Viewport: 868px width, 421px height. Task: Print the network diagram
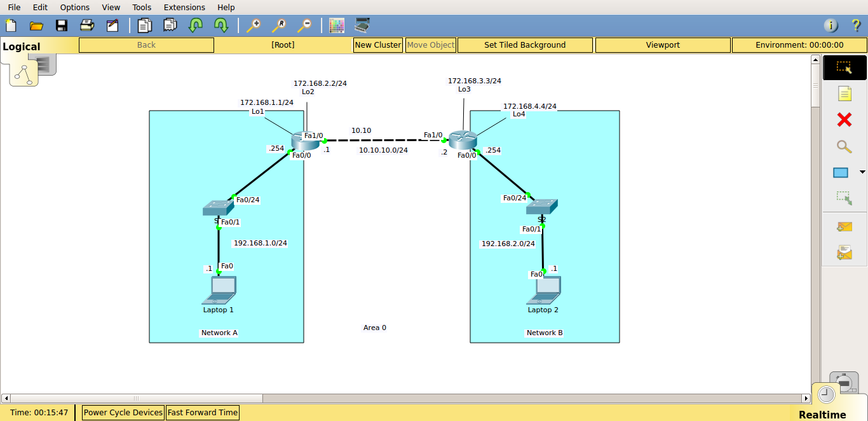87,25
